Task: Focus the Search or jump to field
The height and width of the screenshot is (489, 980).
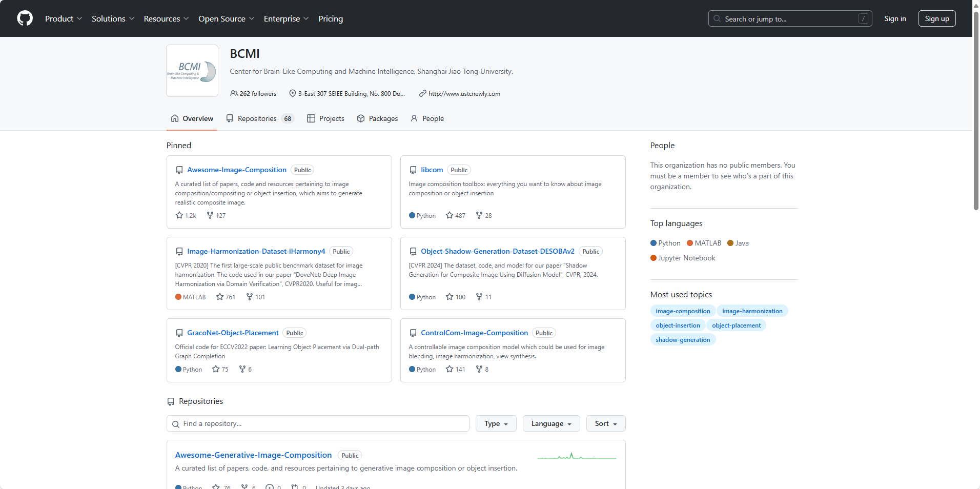Action: point(790,18)
